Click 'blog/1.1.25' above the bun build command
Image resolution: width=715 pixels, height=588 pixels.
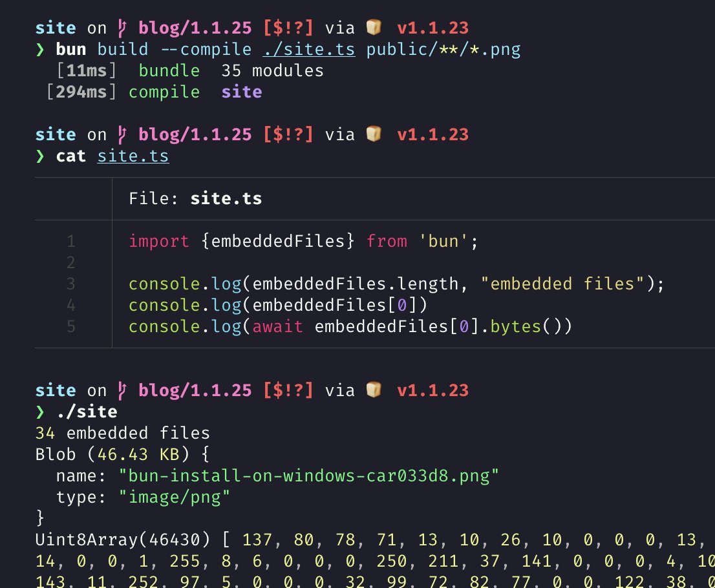point(195,28)
